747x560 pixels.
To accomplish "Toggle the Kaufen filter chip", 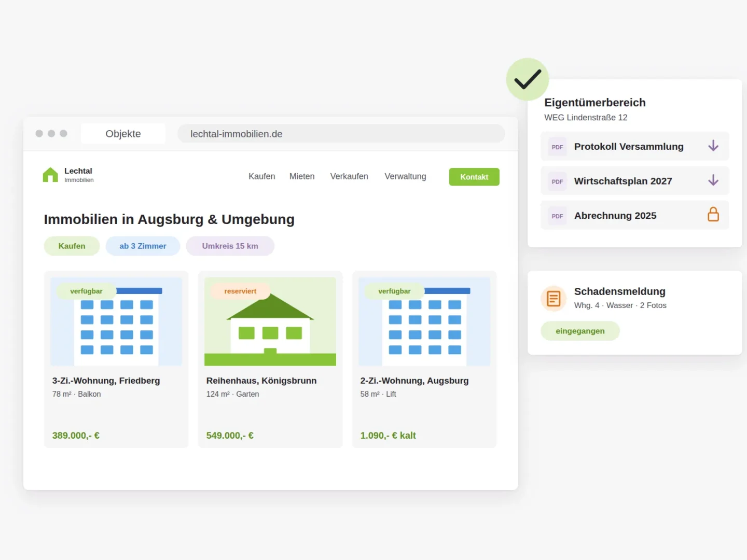I will (72, 246).
